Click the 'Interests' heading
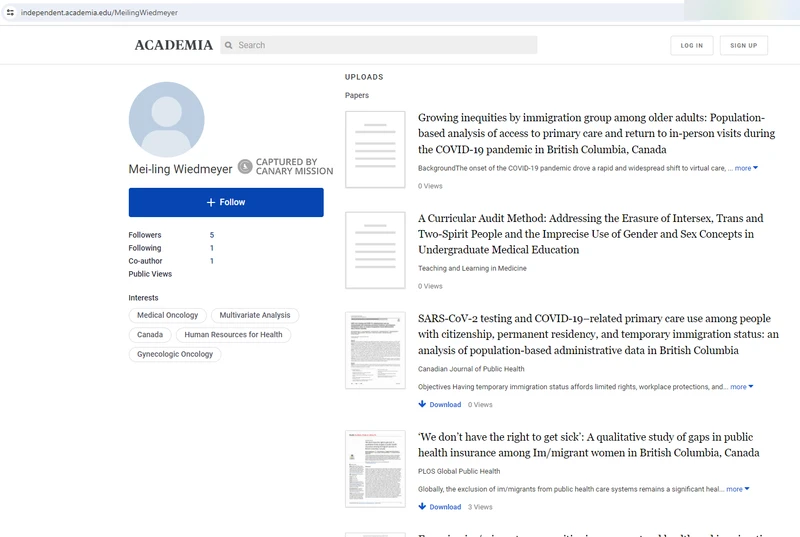800x537 pixels. pos(143,298)
